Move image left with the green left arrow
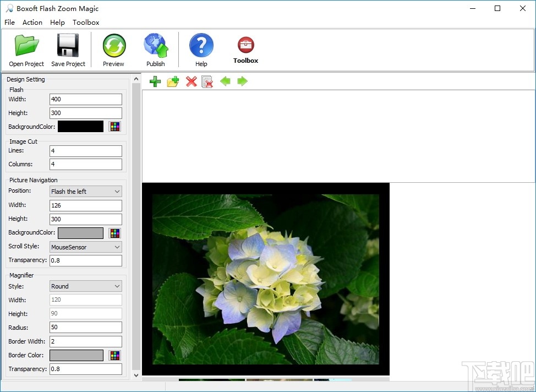Screen dimensions: 536x392 coord(225,81)
